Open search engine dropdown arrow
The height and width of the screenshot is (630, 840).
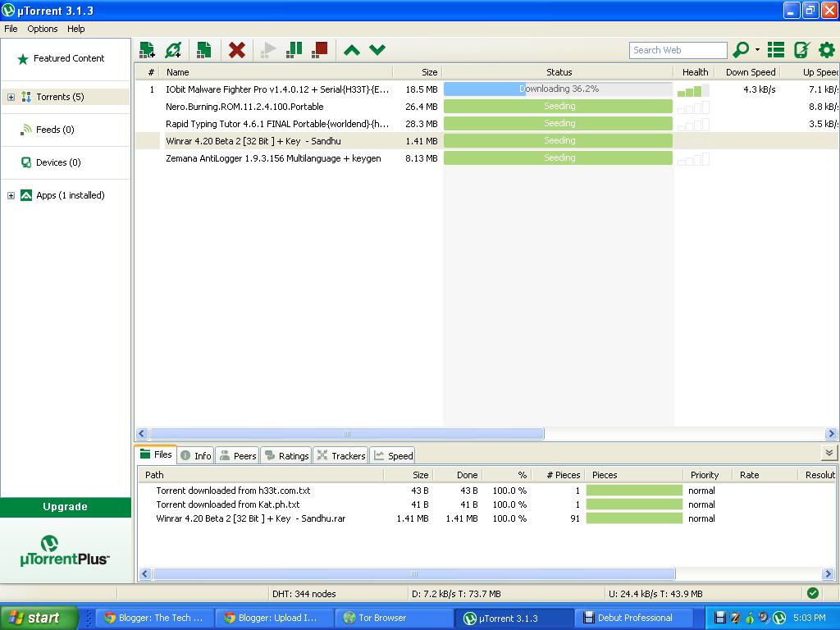(x=757, y=50)
